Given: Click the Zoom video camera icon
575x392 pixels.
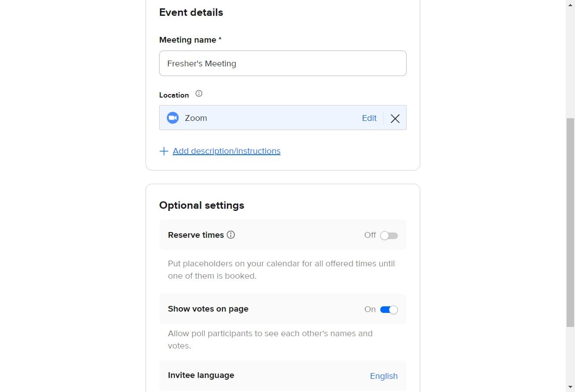Looking at the screenshot, I should click(x=173, y=117).
